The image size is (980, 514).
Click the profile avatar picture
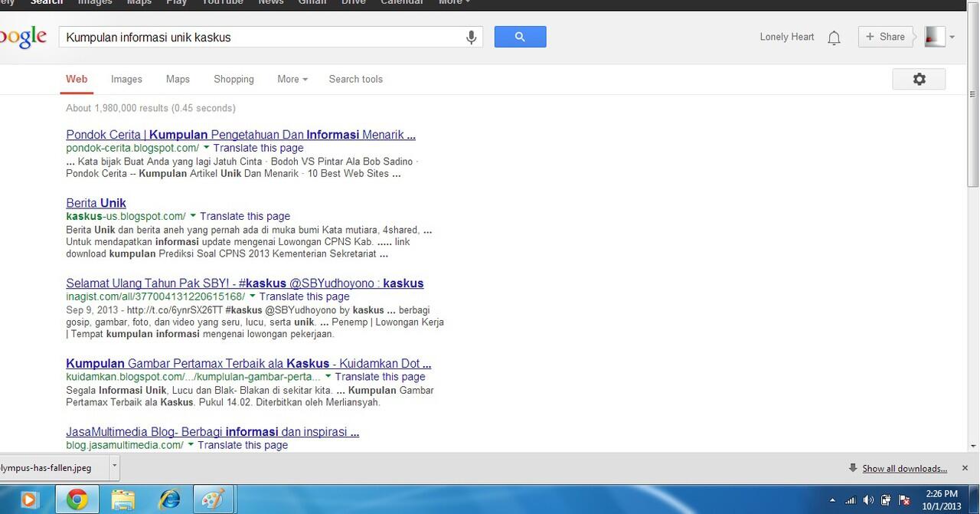click(x=934, y=37)
